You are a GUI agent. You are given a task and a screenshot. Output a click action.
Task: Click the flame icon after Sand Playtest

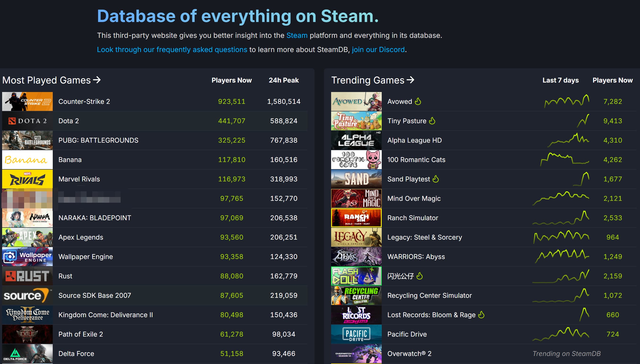[x=436, y=179]
